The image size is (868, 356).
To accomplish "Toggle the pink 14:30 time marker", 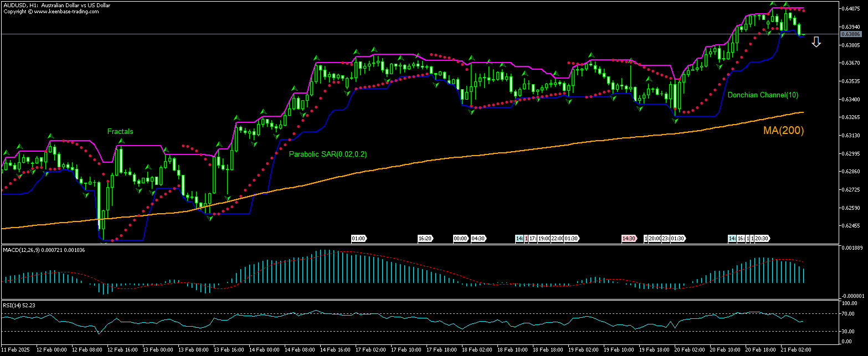I will tap(628, 239).
